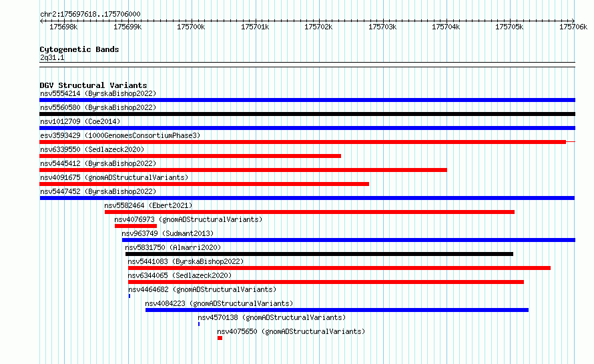594x364 pixels.
Task: Click the red bar of nsv6344065
Action: click(326, 282)
